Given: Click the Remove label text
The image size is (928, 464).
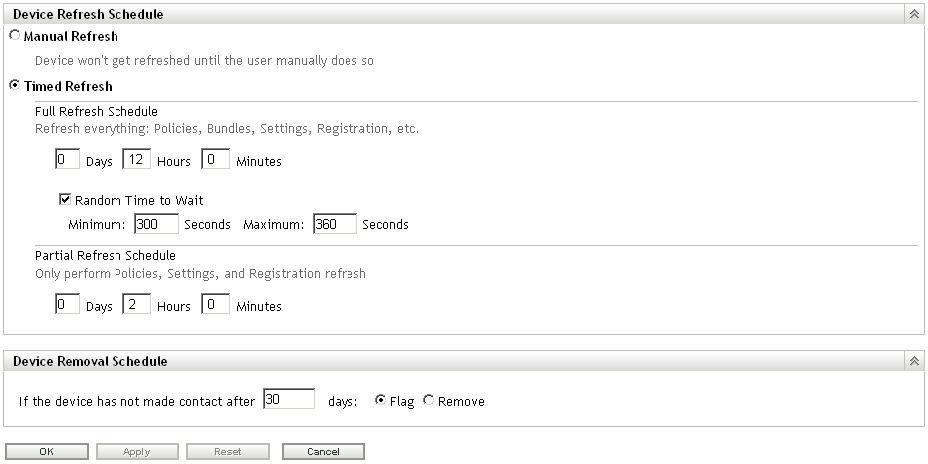Looking at the screenshot, I should pyautogui.click(x=461, y=401).
